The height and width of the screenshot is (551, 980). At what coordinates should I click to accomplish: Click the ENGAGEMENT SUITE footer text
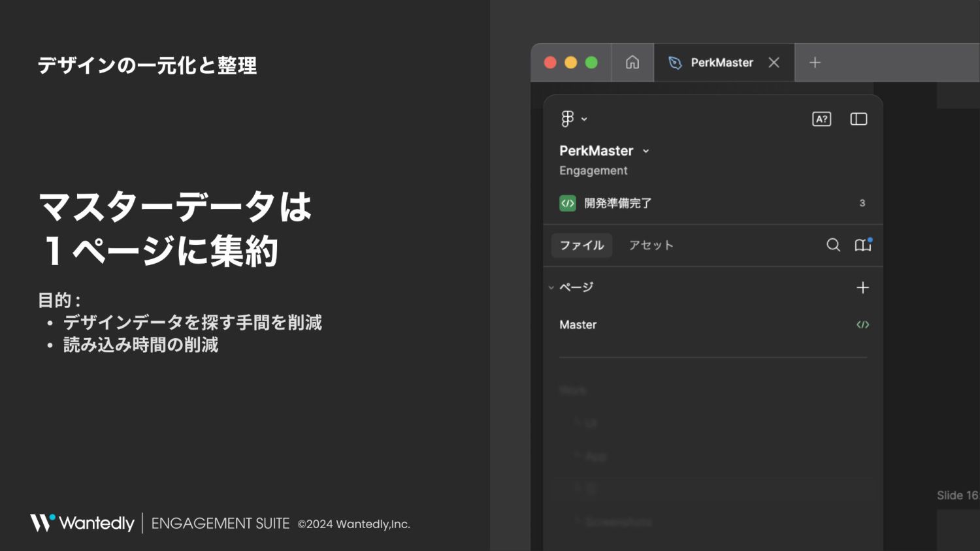[220, 524]
